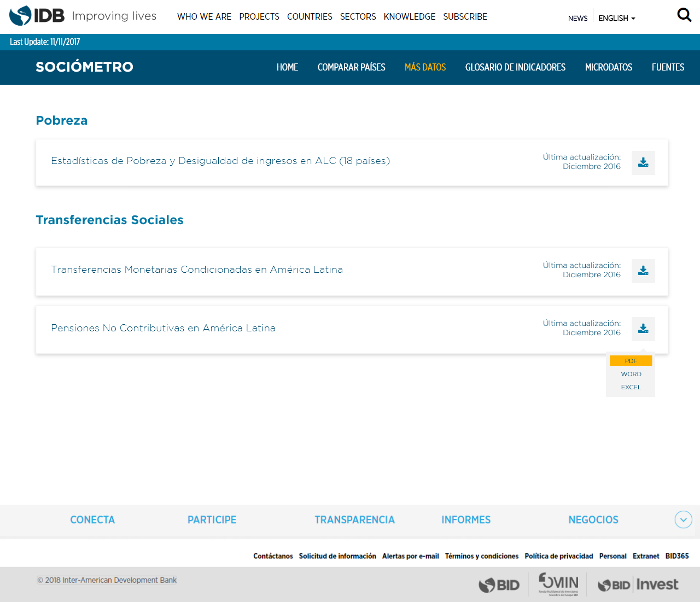This screenshot has width=700, height=602.
Task: Open Transferencias Monetarias Condicionadas en América Latina link
Action: [197, 270]
